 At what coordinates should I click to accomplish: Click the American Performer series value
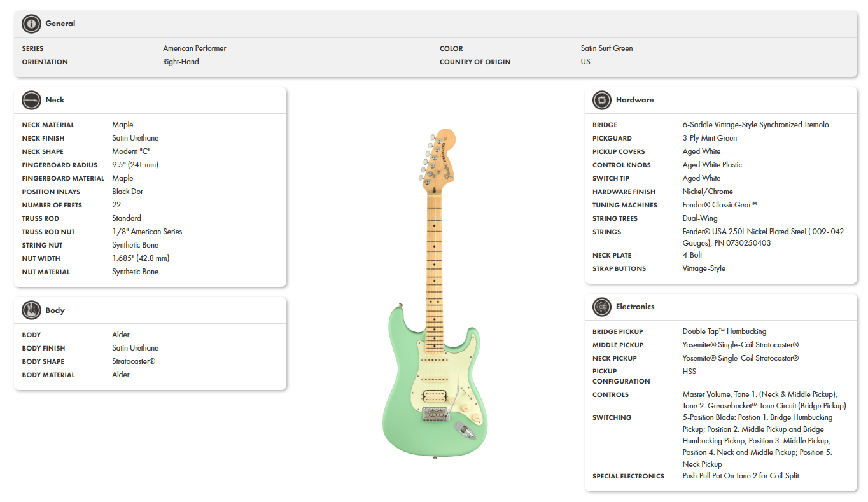pyautogui.click(x=194, y=48)
